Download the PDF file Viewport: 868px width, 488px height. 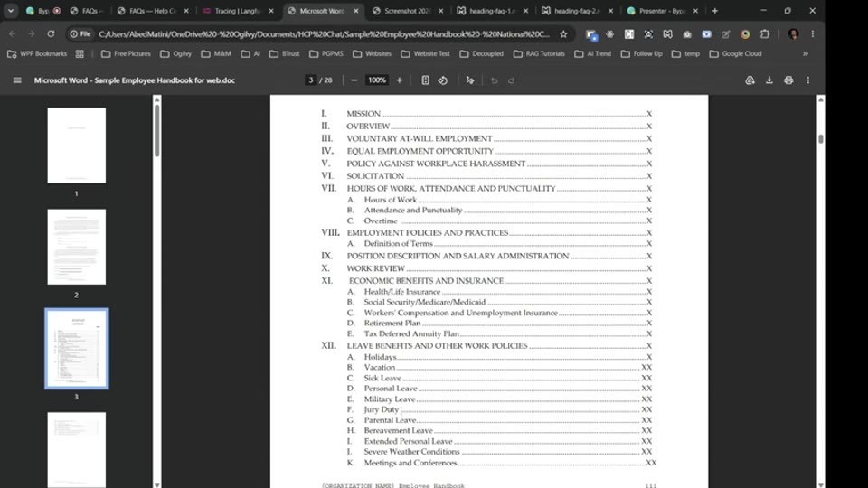point(769,80)
